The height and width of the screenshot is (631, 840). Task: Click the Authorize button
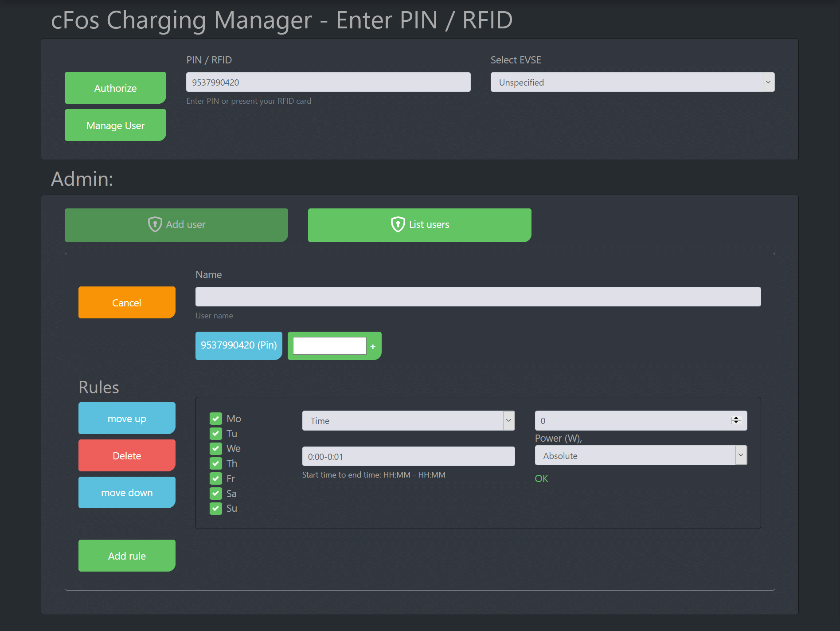pos(115,87)
